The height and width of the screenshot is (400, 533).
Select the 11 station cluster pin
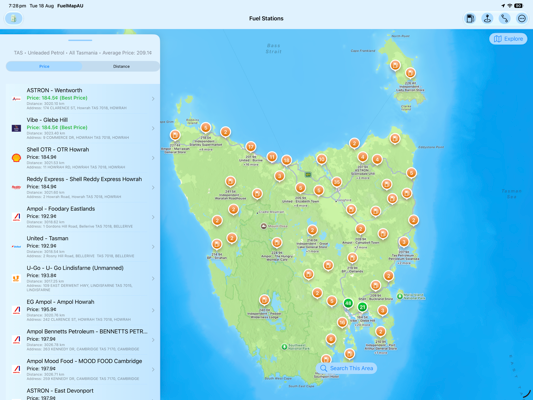pos(272,157)
